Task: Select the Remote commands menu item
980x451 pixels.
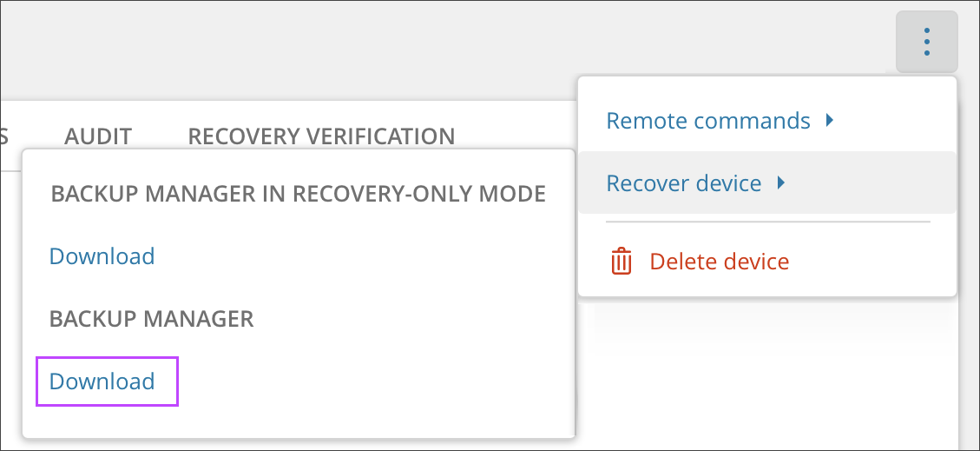Action: coord(707,121)
